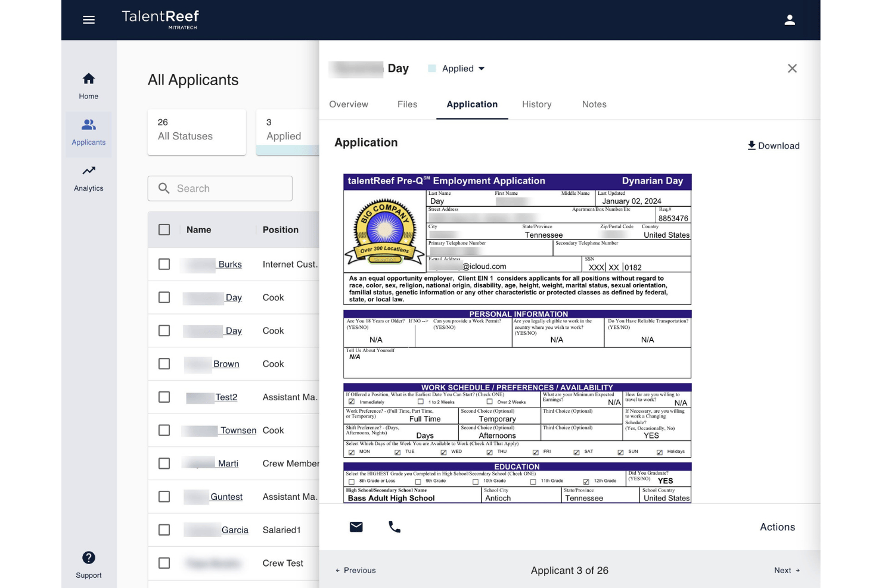
Task: Click the Big Company logo in application
Action: [x=384, y=232]
